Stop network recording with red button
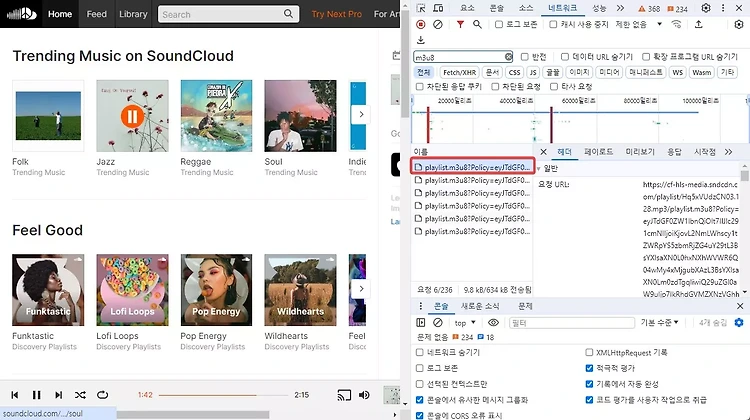 click(421, 24)
